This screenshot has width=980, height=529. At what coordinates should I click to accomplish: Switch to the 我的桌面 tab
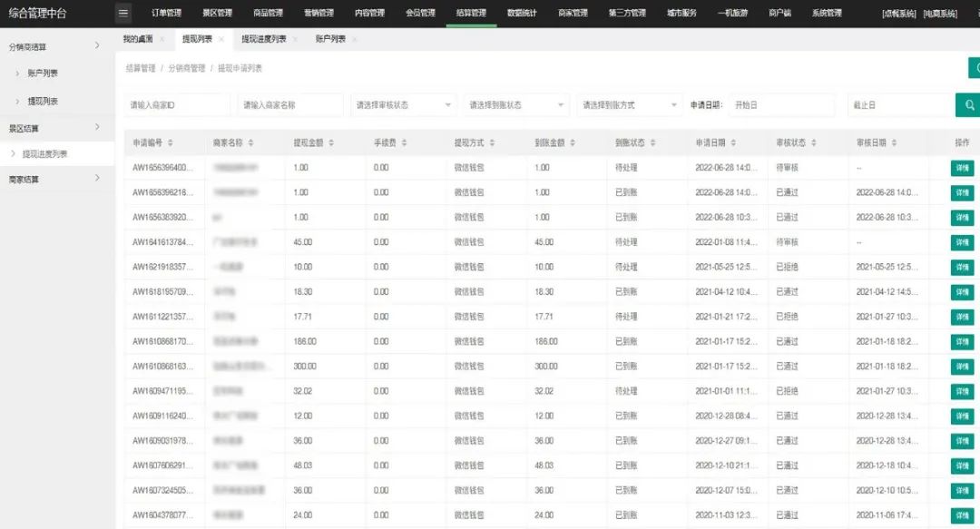pyautogui.click(x=139, y=40)
